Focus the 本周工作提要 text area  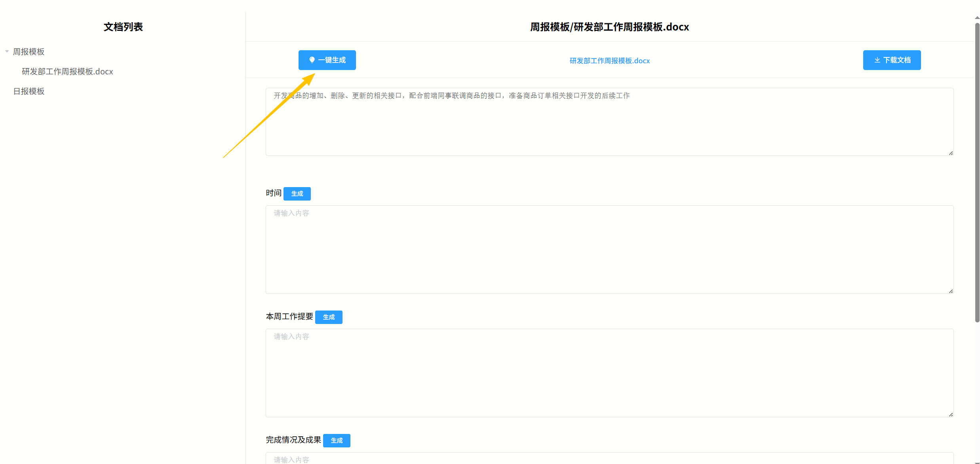point(609,373)
